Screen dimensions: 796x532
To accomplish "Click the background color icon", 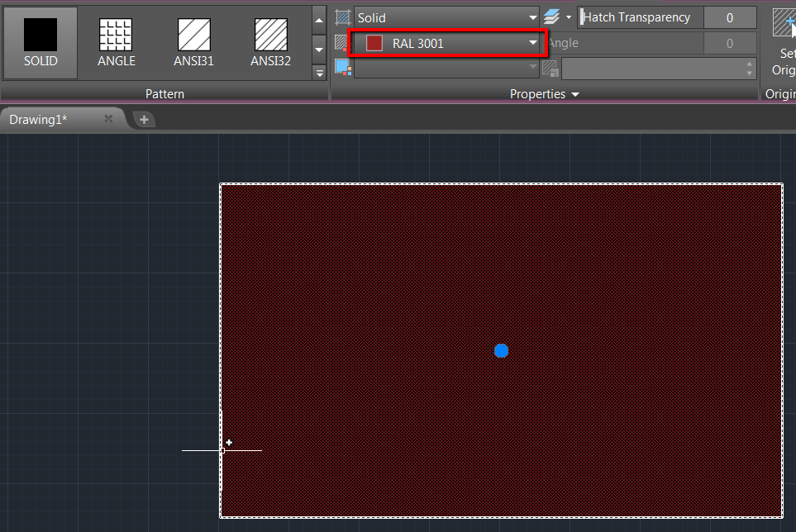I will [343, 68].
